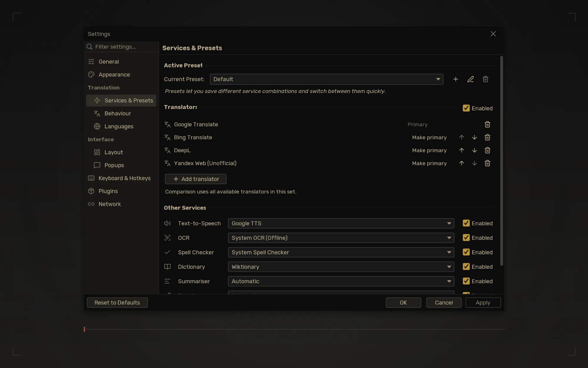588x368 pixels.
Task: Click the Summariser lines icon
Action: pyautogui.click(x=167, y=281)
